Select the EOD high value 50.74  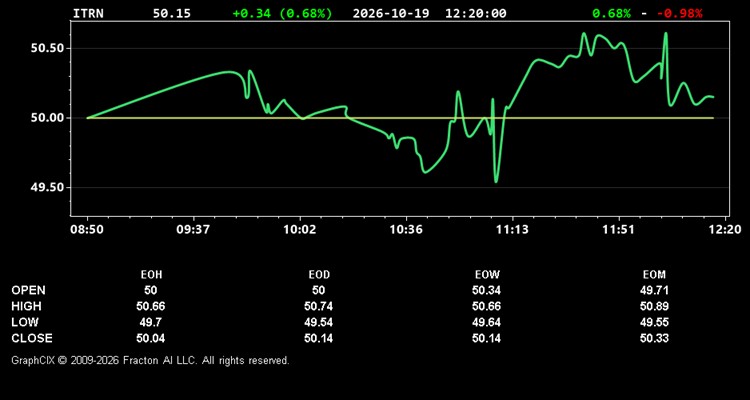[x=319, y=306]
